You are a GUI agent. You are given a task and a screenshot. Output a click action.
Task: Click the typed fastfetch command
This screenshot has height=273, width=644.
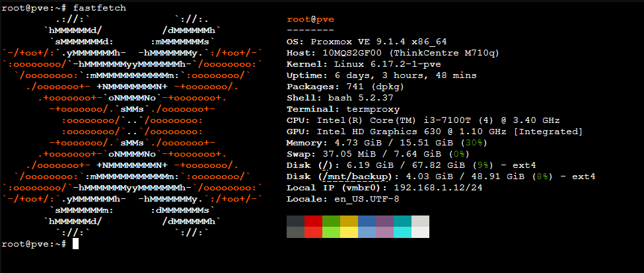[100, 7]
